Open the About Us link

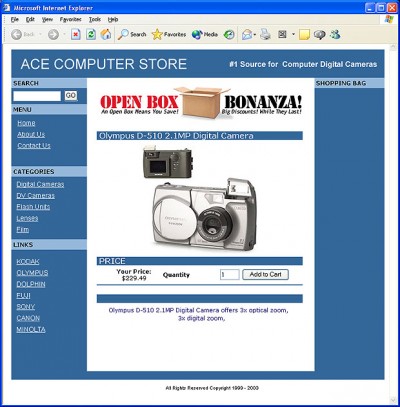click(x=31, y=134)
